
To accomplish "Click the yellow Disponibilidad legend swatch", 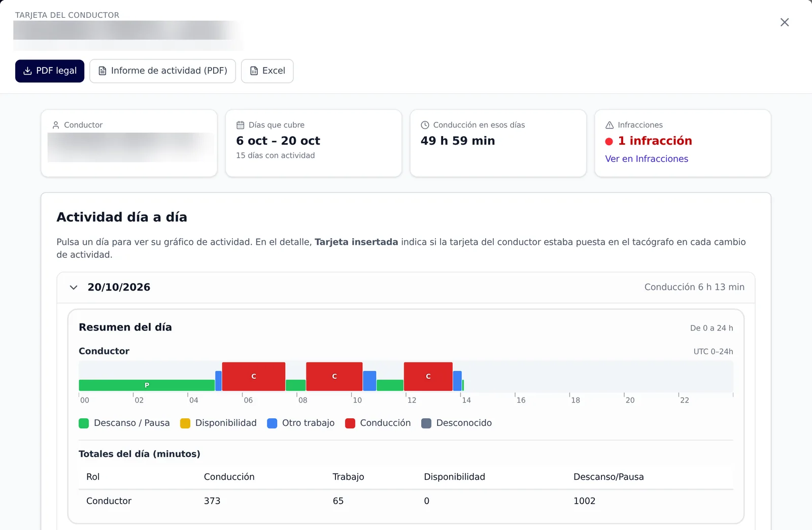I will (x=185, y=423).
